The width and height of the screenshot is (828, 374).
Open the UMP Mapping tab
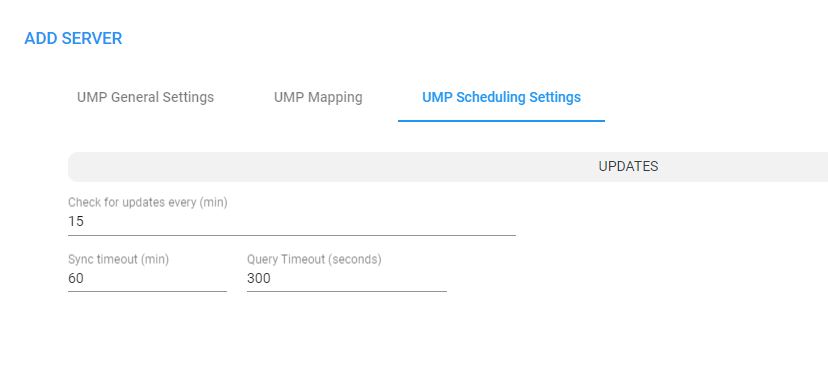click(318, 97)
